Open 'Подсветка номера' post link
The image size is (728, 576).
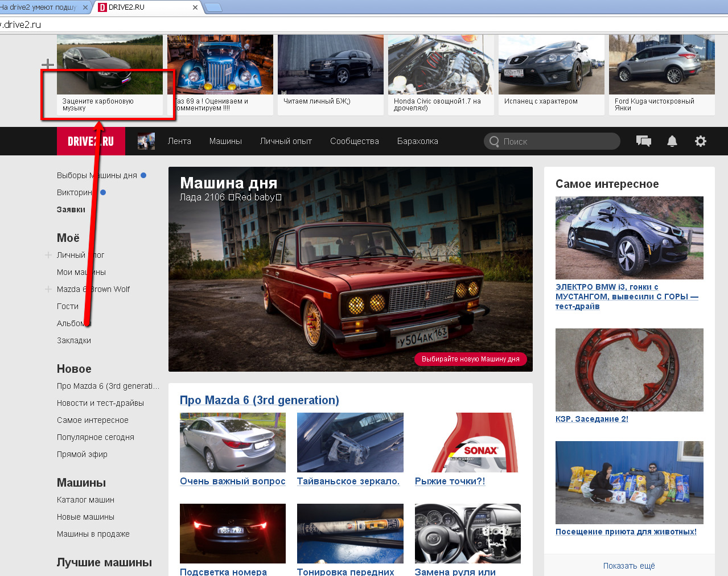tap(223, 571)
